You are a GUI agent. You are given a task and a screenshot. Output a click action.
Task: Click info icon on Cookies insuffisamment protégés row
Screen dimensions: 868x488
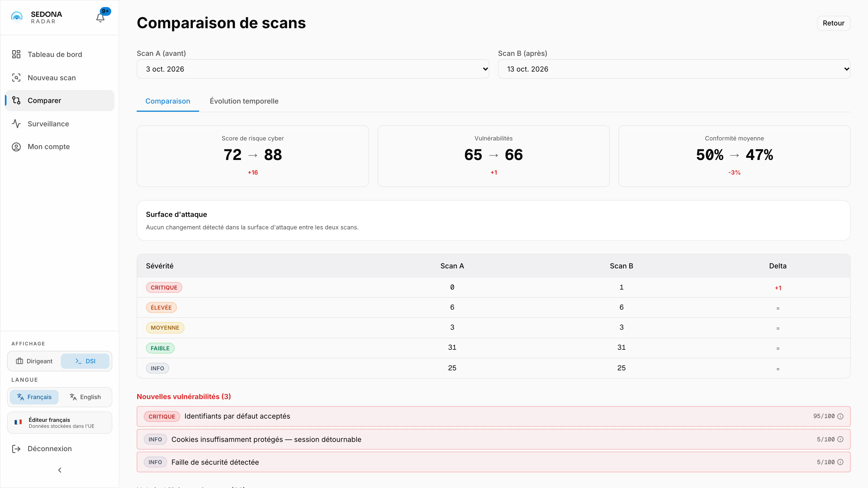(x=840, y=439)
